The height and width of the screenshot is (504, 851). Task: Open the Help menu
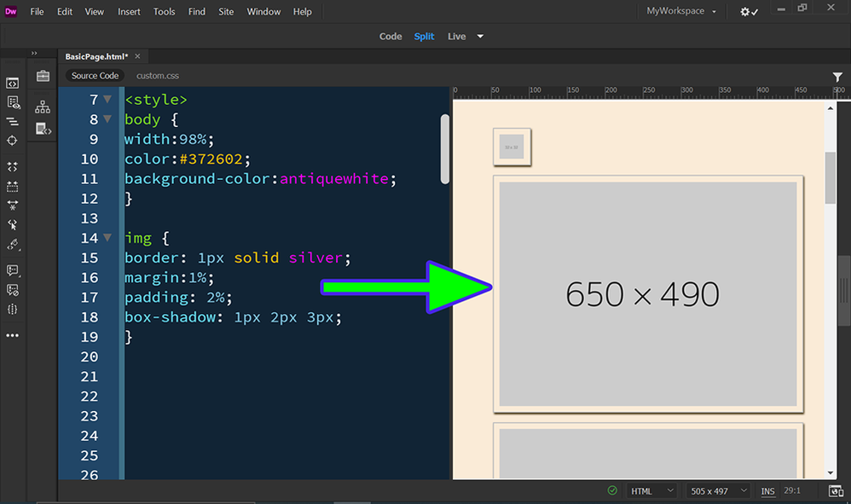click(x=303, y=11)
